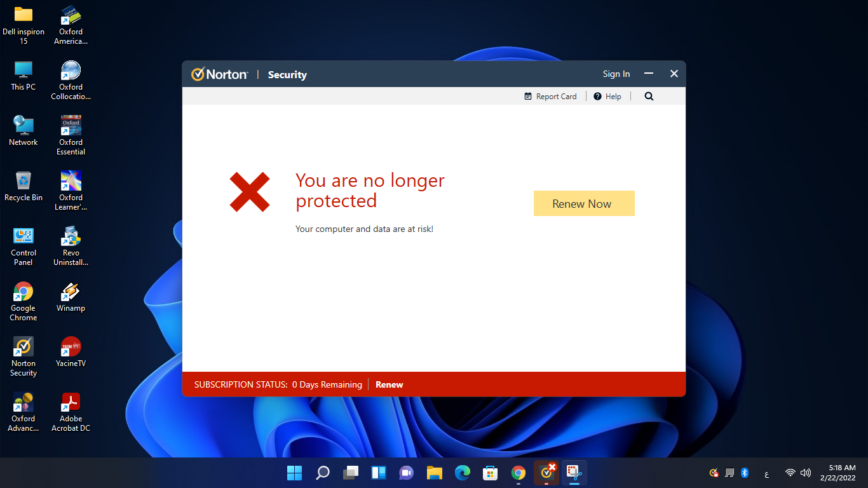Open the Report Card
The image size is (868, 488).
(550, 97)
